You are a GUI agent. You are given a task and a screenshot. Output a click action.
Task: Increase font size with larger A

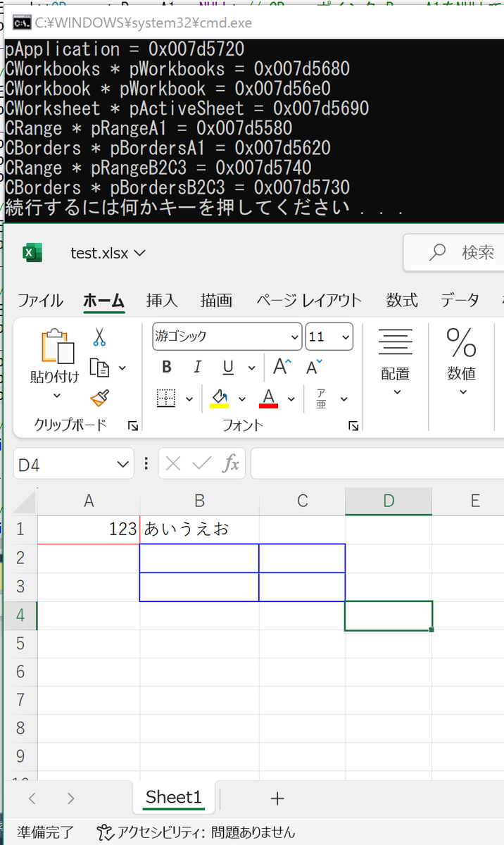[283, 366]
